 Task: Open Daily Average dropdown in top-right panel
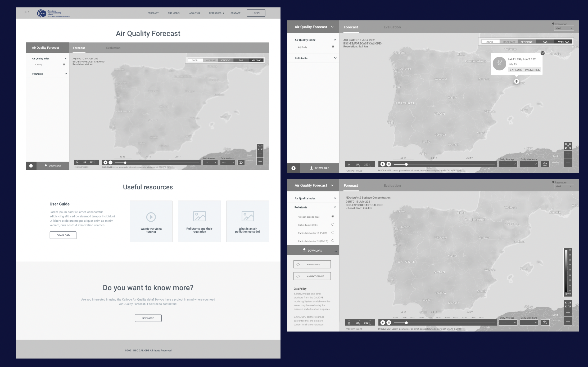pos(508,164)
